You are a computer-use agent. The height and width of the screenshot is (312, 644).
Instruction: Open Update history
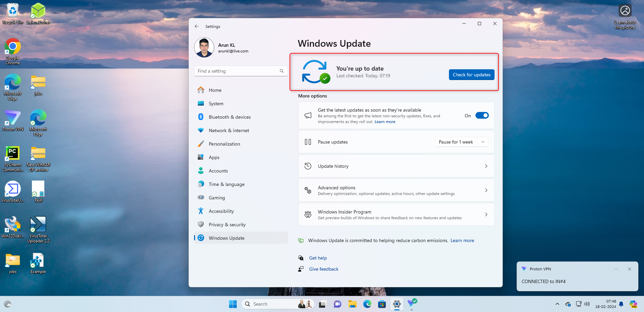[396, 166]
